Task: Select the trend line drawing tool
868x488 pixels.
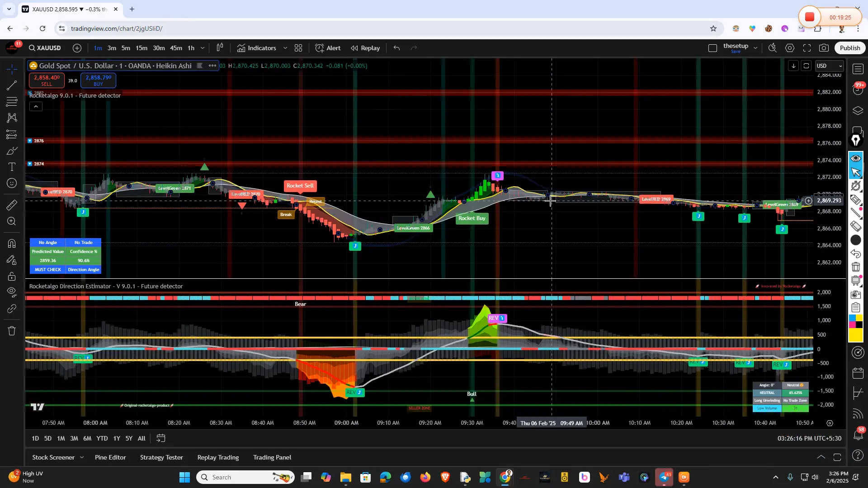Action: tap(12, 85)
